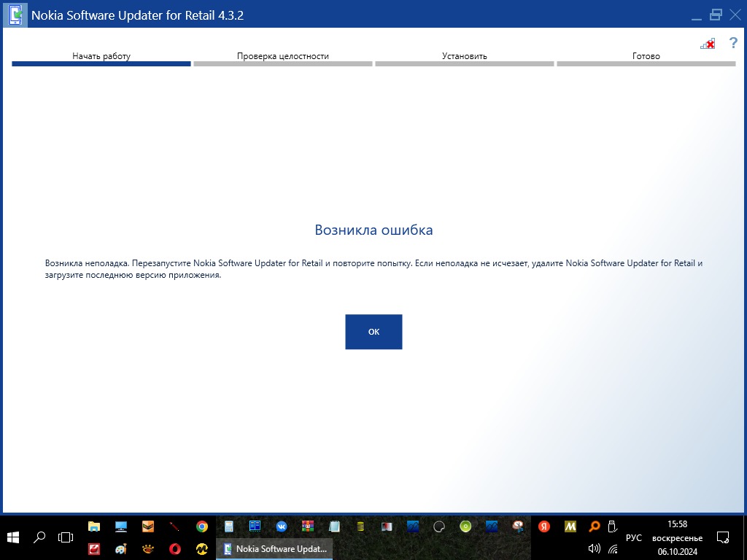Click the network connection status icon with red X

(x=708, y=44)
